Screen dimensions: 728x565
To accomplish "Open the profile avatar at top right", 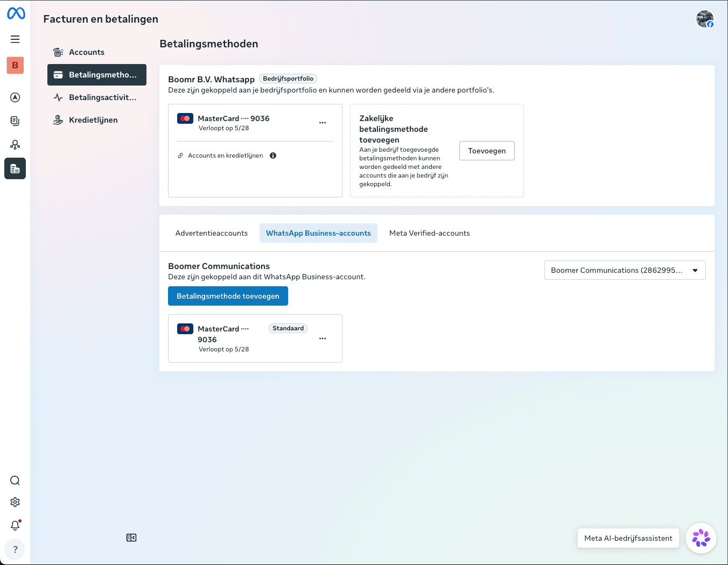I will 705,19.
